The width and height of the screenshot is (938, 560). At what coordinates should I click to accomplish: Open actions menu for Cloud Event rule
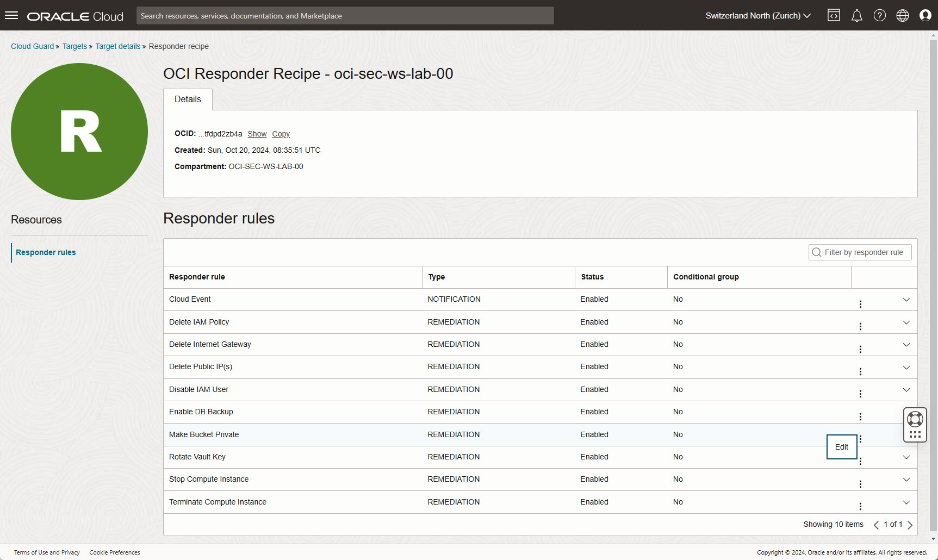tap(860, 304)
